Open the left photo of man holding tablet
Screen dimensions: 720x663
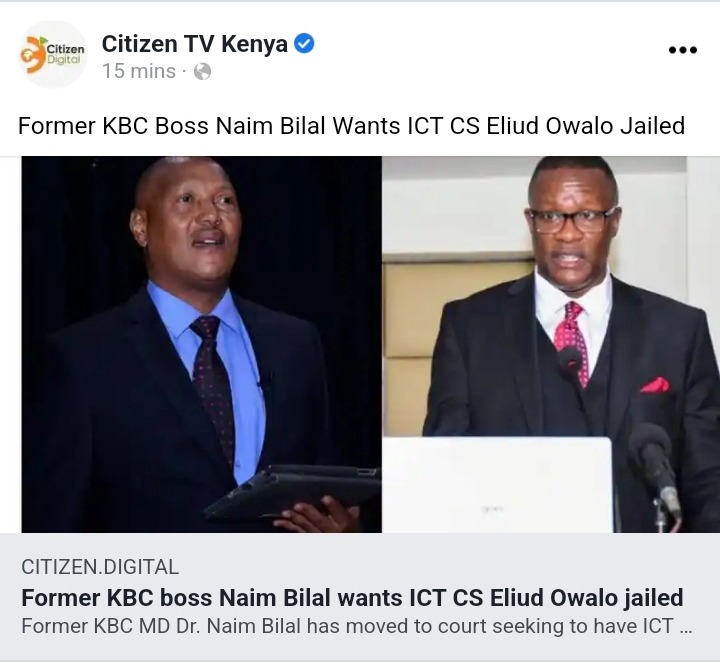(202, 344)
